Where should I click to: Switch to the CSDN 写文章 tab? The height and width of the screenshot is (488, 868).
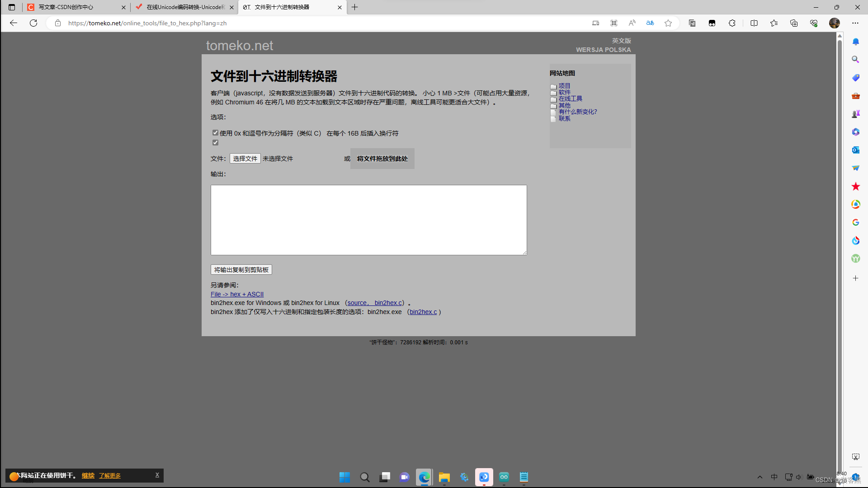[68, 7]
